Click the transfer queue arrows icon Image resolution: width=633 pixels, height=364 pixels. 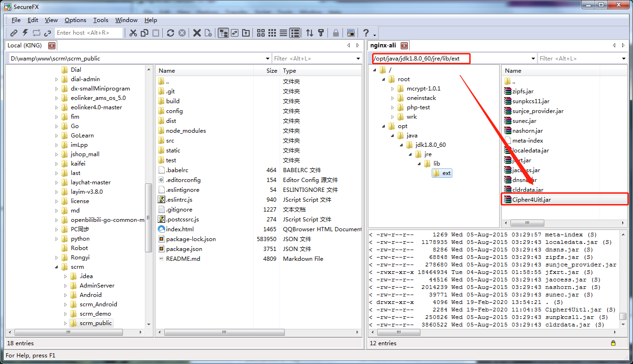click(310, 33)
